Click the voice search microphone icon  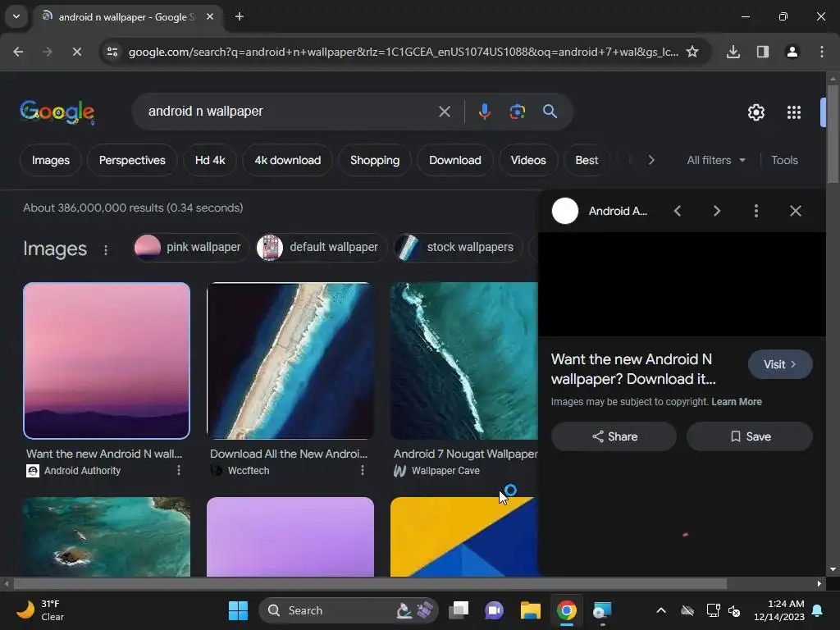(484, 112)
